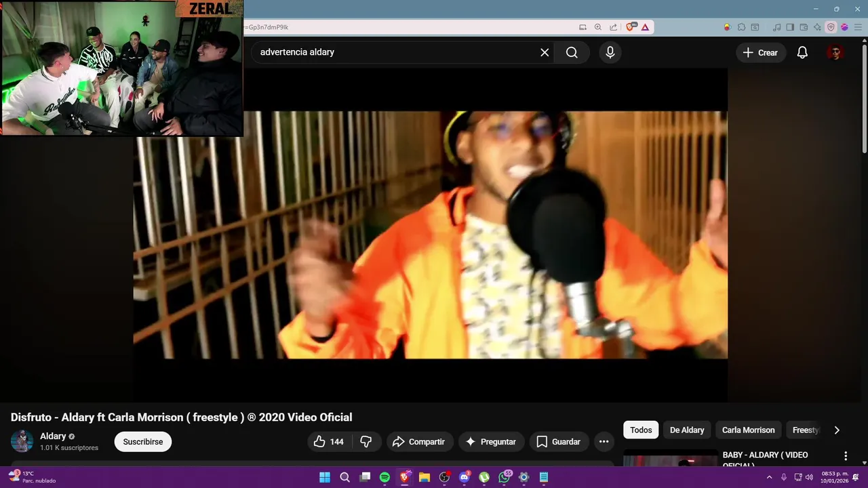The image size is (868, 488).
Task: Save the video with Guardar
Action: [559, 442]
